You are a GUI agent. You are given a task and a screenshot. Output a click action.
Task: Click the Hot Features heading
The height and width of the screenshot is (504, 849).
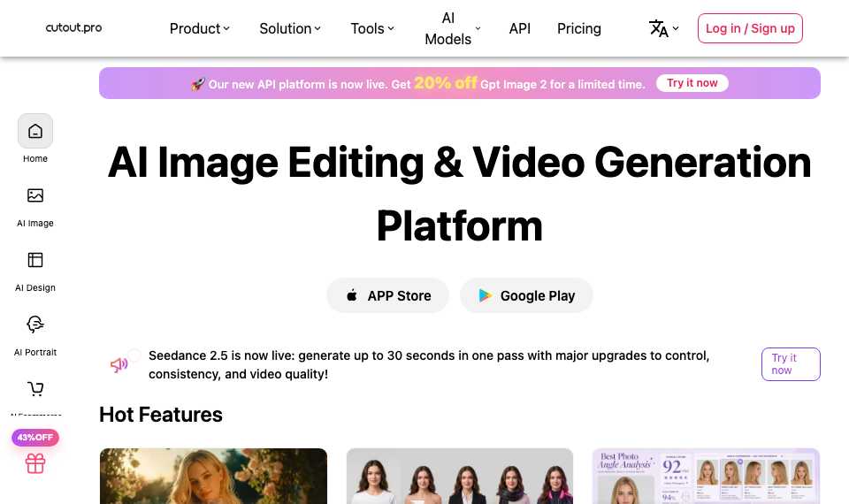pos(161,415)
